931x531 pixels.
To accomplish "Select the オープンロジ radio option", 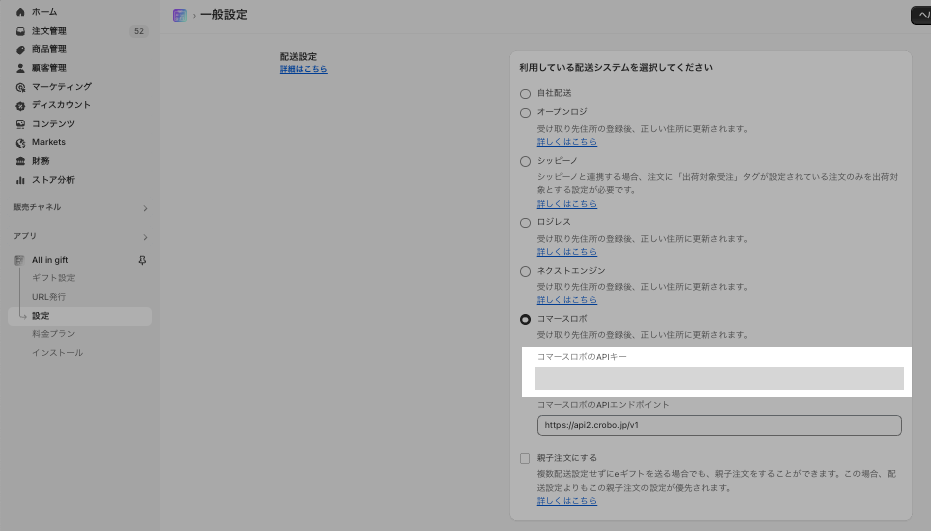I will click(x=525, y=113).
